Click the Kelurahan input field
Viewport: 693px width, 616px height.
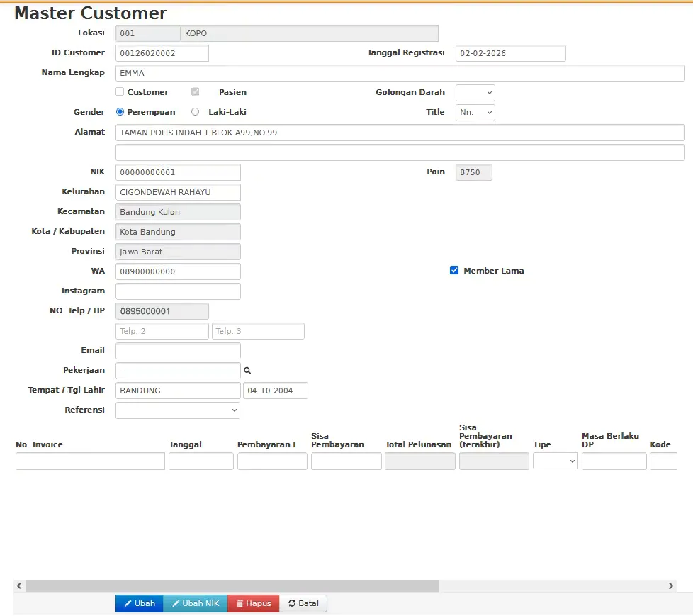[x=178, y=192]
